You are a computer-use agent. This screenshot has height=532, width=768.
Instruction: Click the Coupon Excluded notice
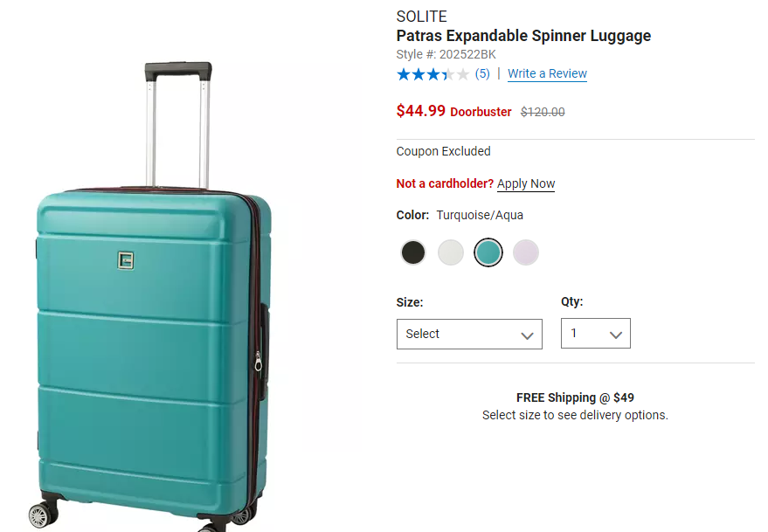443,151
